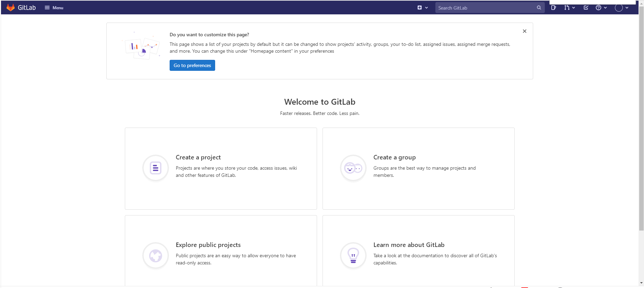Screen dimensions: 644x288
Task: Expand the Merge requests dropdown chevron
Action: (574, 8)
